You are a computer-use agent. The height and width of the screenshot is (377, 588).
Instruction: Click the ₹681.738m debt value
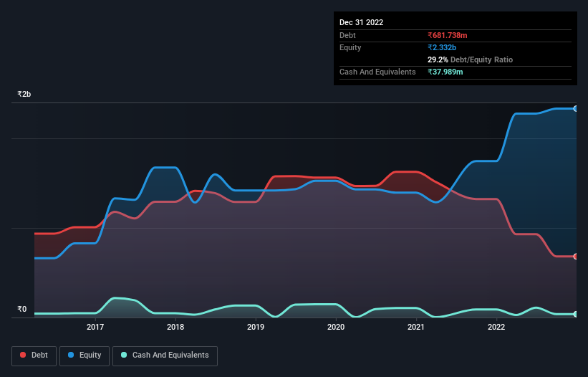(x=448, y=35)
